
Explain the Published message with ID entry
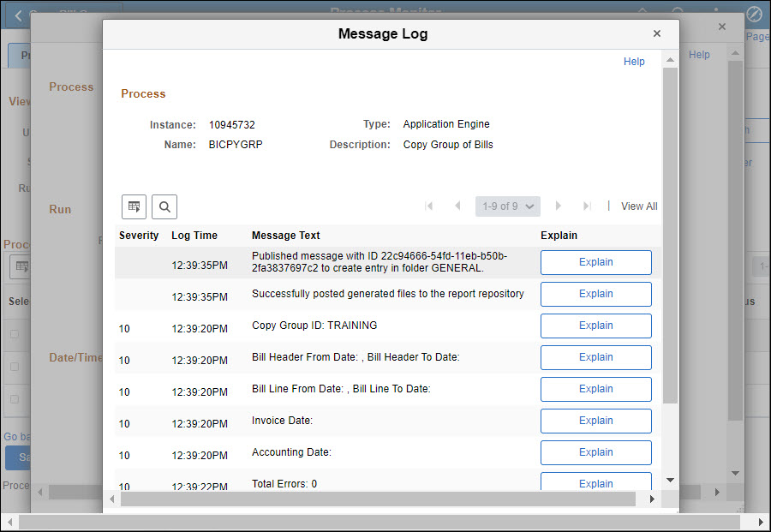point(595,262)
